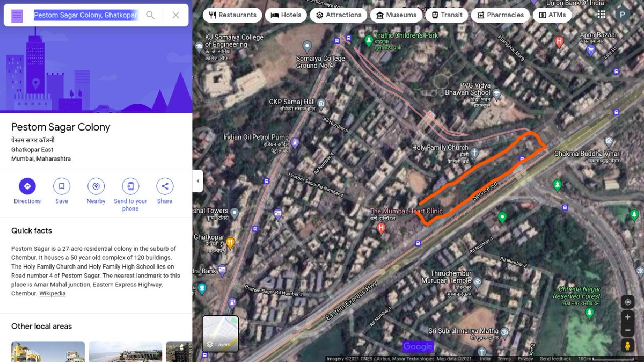Open the Google account avatar P
This screenshot has width=644, height=362.
(623, 15)
